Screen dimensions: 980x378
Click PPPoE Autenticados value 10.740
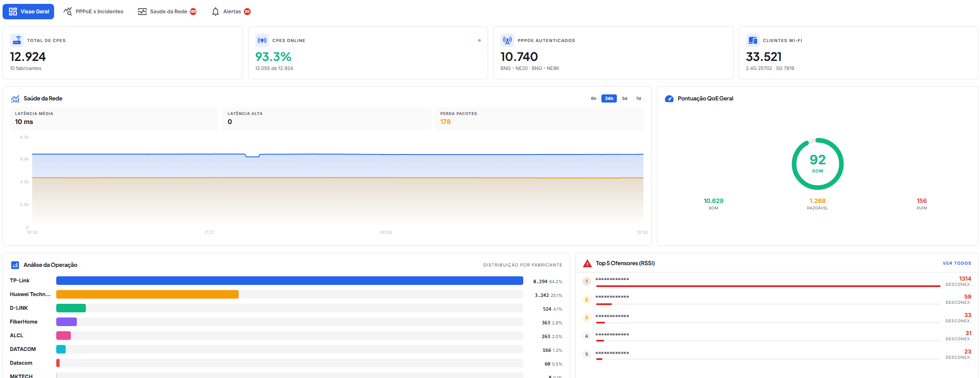(x=519, y=57)
